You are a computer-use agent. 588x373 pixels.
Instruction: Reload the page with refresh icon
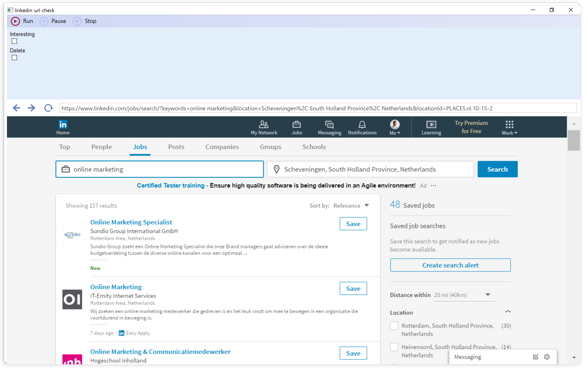[48, 108]
